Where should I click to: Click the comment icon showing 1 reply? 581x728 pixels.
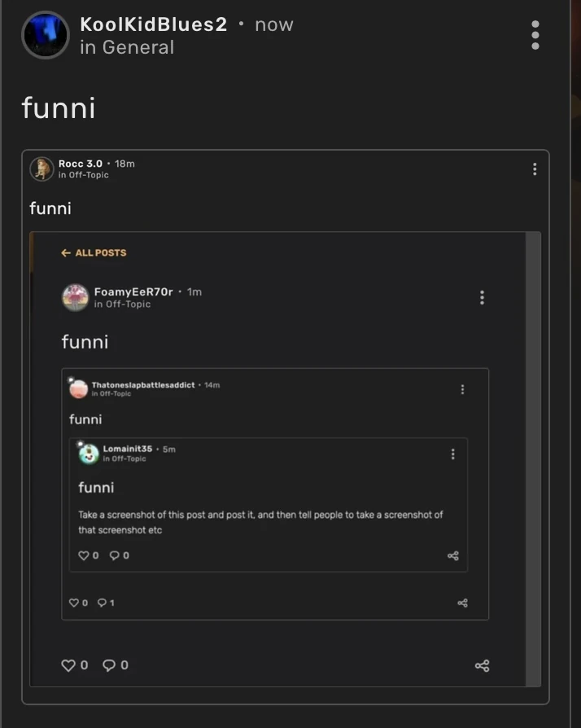coord(103,603)
